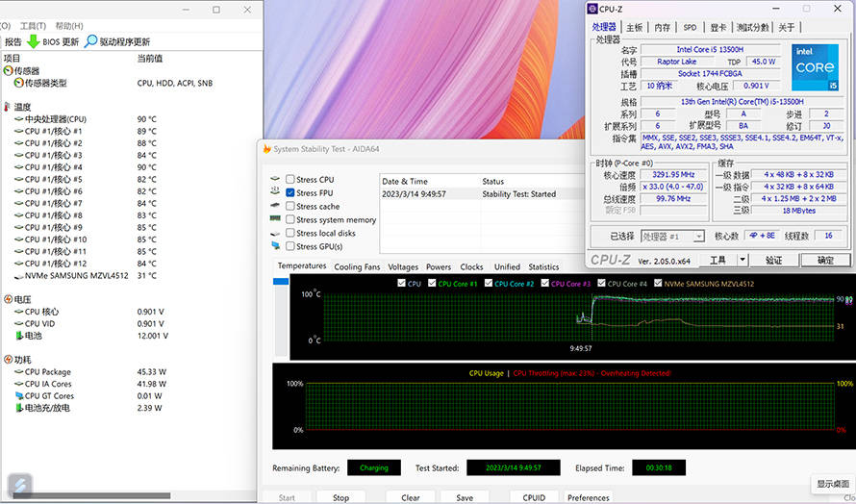
Task: Click the temperature thermometer icon
Action: click(x=7, y=107)
